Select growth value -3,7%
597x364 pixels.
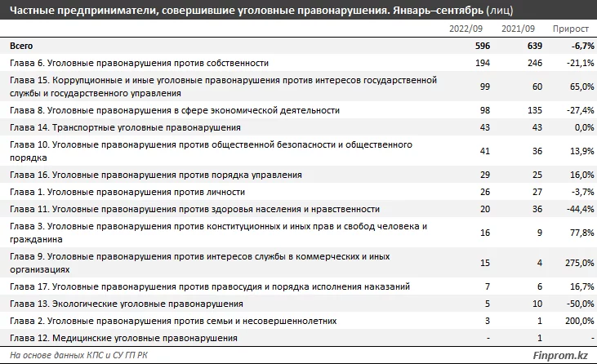coord(582,192)
